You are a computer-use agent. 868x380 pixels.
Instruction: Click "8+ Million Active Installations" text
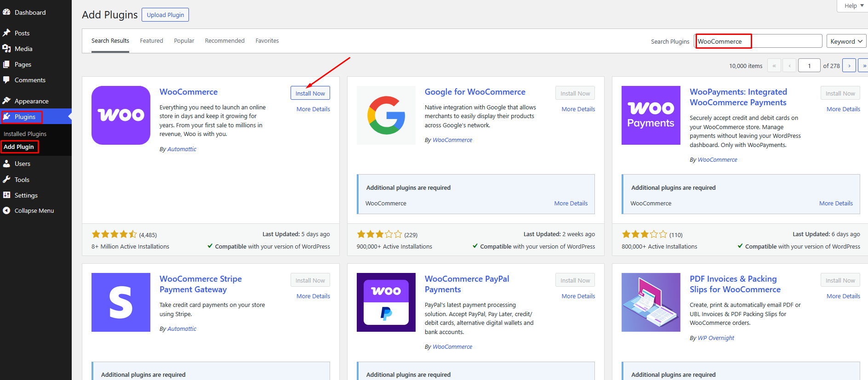[x=130, y=246]
